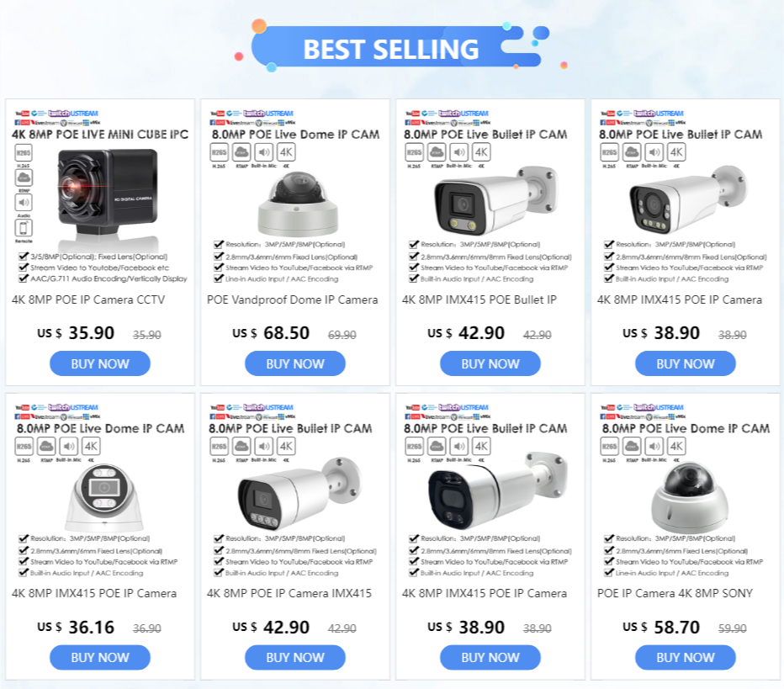This screenshot has height=689, width=784.
Task: Click the H.265 icon on $58.70 Dome card
Action: tap(609, 446)
